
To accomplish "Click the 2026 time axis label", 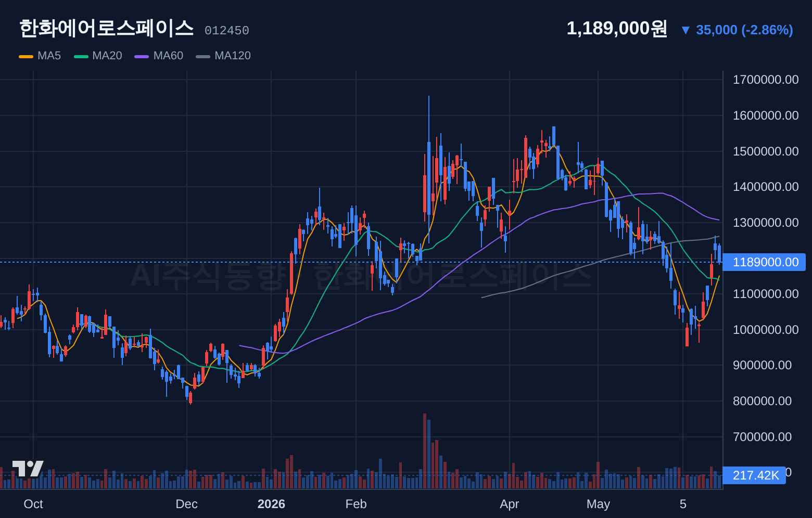I will tap(271, 504).
